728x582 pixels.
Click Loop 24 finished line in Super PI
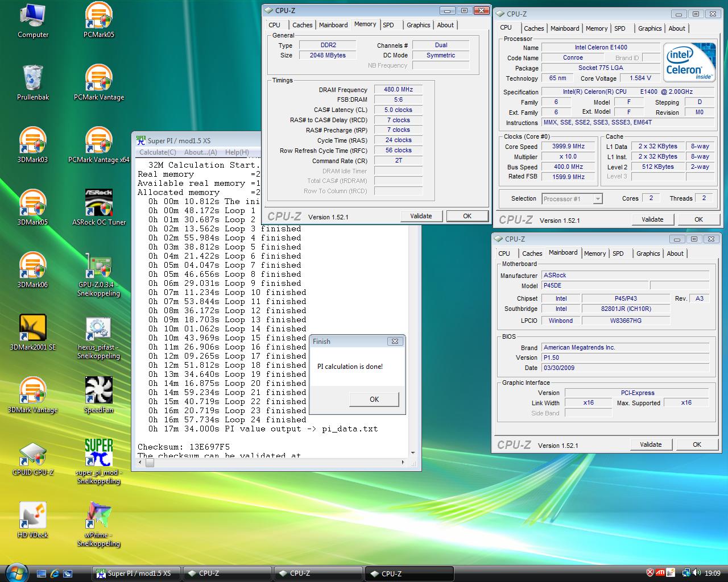coord(227,419)
